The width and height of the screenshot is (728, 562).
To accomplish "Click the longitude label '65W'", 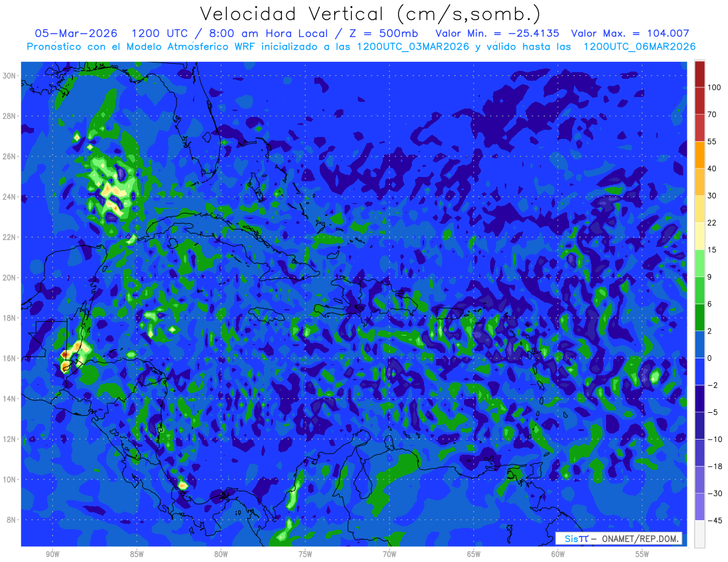I will click(x=474, y=554).
